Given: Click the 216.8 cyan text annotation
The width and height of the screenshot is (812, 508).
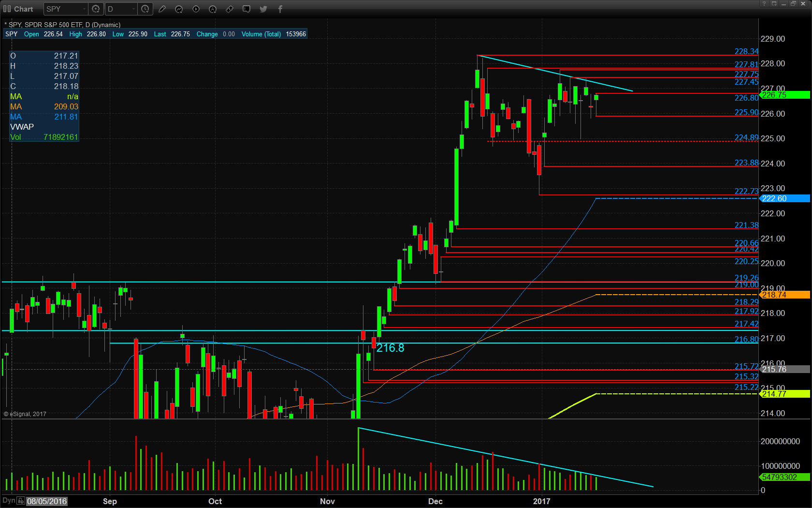Looking at the screenshot, I should coord(390,348).
